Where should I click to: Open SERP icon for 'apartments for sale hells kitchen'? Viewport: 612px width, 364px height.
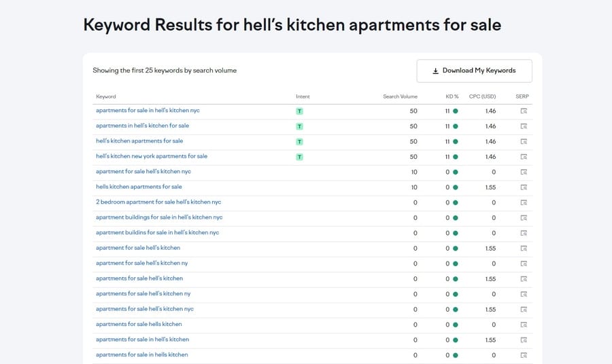tap(524, 325)
